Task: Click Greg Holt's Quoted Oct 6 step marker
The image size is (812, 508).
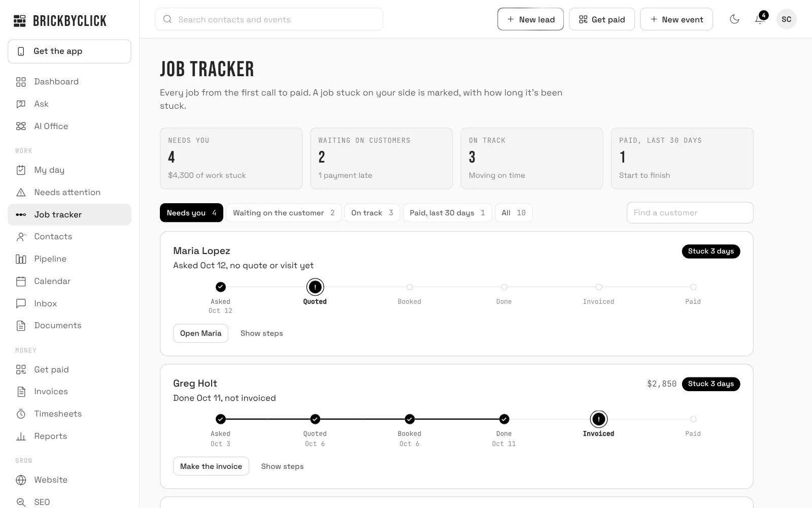Action: point(315,419)
